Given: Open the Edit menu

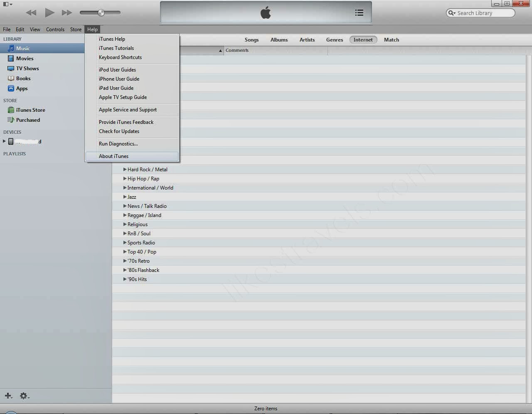Looking at the screenshot, I should click(x=20, y=29).
